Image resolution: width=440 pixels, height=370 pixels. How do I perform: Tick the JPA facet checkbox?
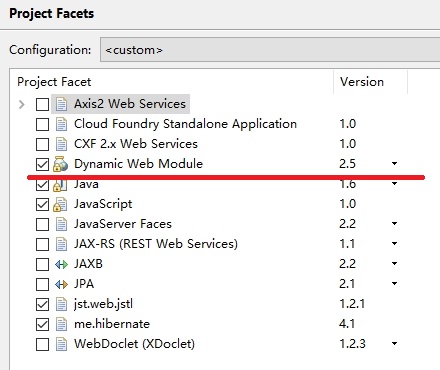point(42,285)
